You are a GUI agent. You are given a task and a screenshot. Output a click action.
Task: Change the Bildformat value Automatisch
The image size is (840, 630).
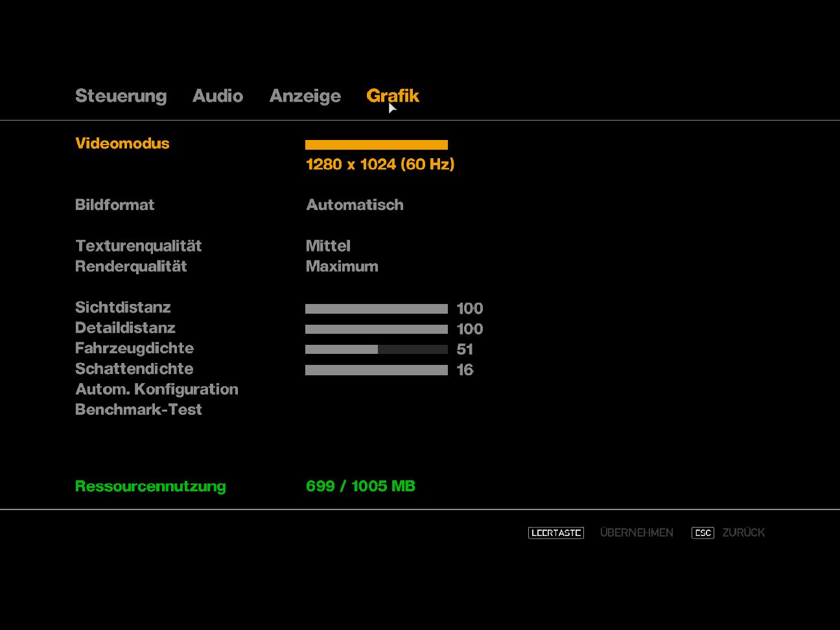pyautogui.click(x=355, y=205)
